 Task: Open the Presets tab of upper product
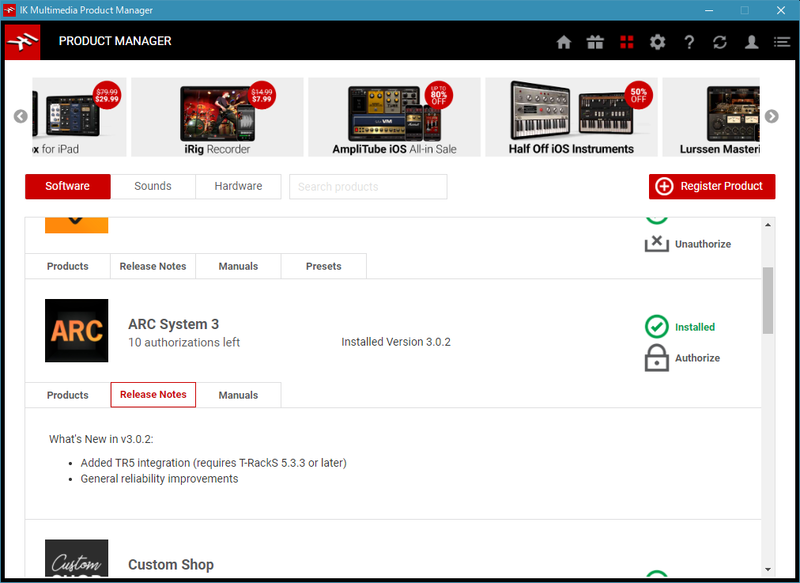coord(323,266)
